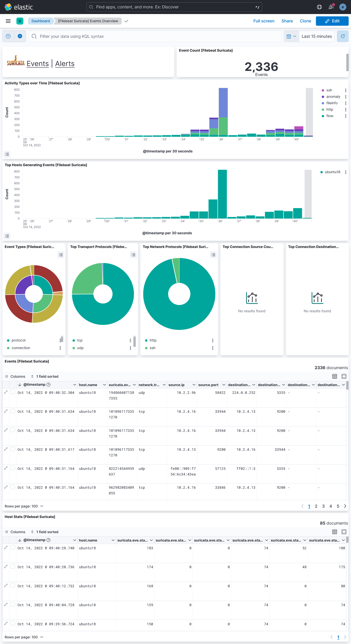Switch dashboard to Full screen
The image size is (351, 644).
pos(264,21)
